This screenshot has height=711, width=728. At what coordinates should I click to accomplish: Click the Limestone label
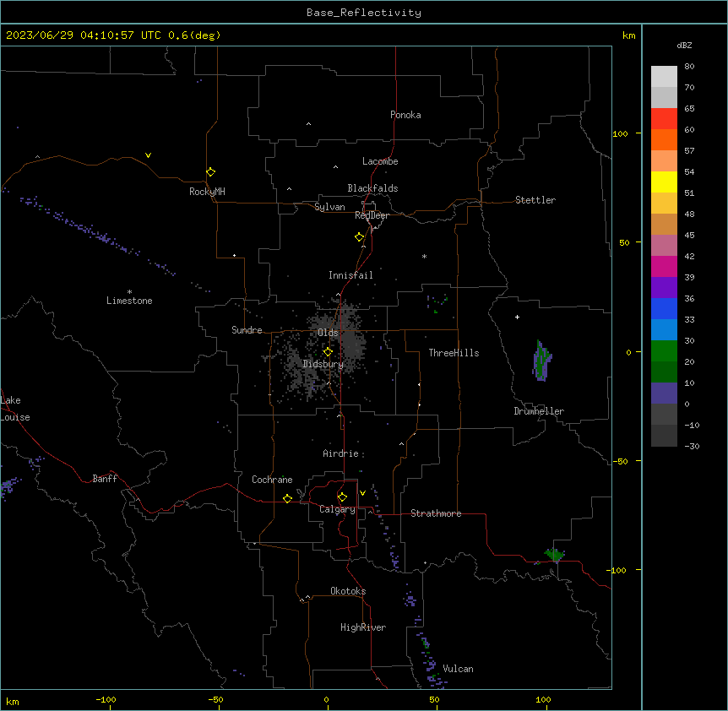[x=129, y=301]
